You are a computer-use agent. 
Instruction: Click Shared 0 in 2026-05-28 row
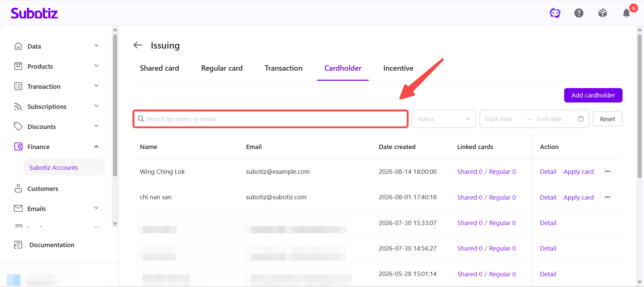pos(470,274)
